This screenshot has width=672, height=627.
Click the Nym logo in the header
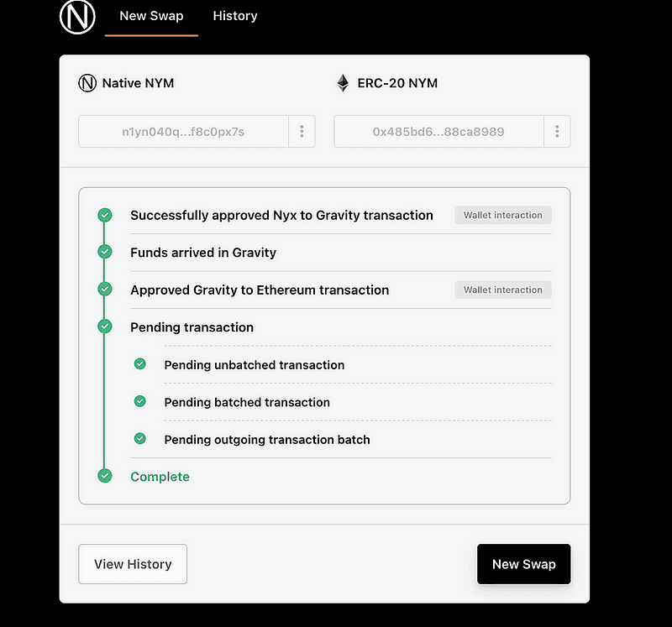click(x=78, y=17)
